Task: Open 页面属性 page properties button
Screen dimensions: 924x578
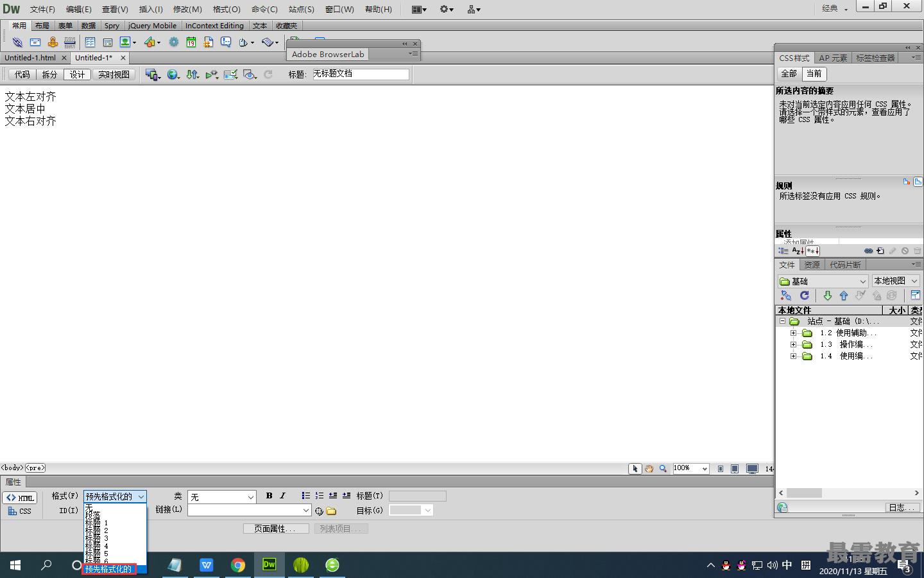Action: tap(275, 529)
